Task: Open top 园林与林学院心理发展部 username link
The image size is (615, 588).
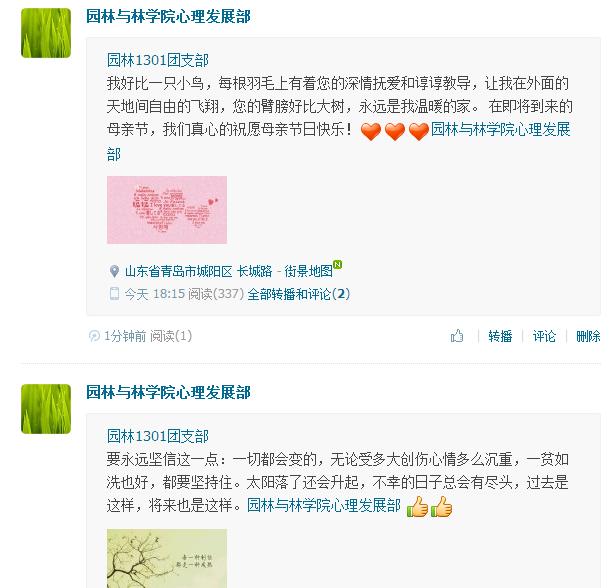Action: point(168,16)
